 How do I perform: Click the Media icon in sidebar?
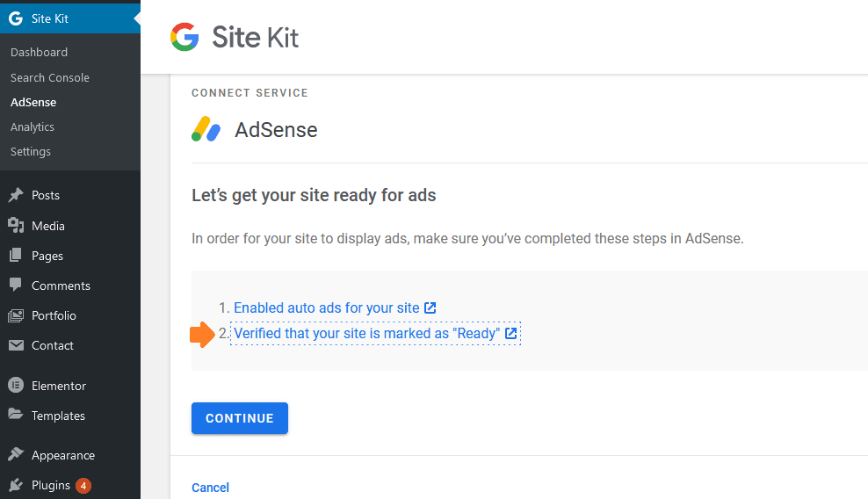pyautogui.click(x=16, y=226)
